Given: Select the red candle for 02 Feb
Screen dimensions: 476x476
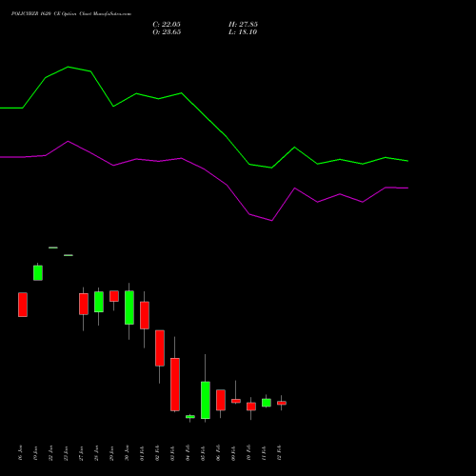Looking at the screenshot, I should pyautogui.click(x=160, y=348).
